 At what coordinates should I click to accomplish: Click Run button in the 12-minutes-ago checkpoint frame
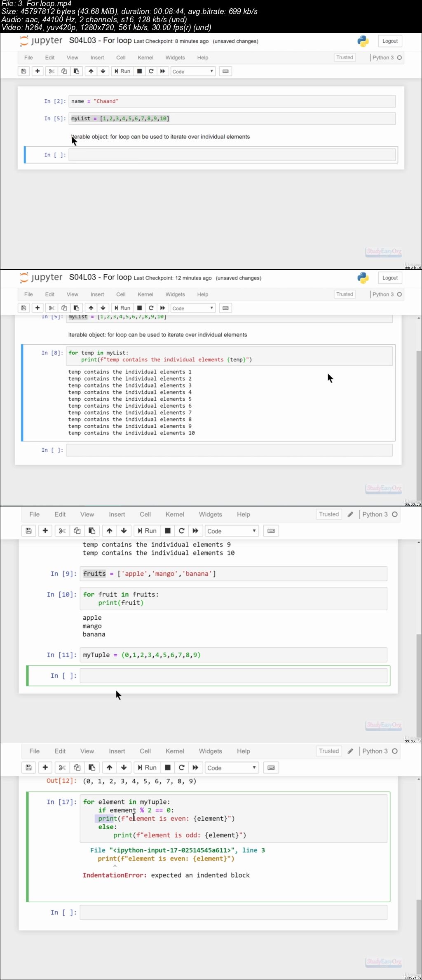(x=122, y=308)
